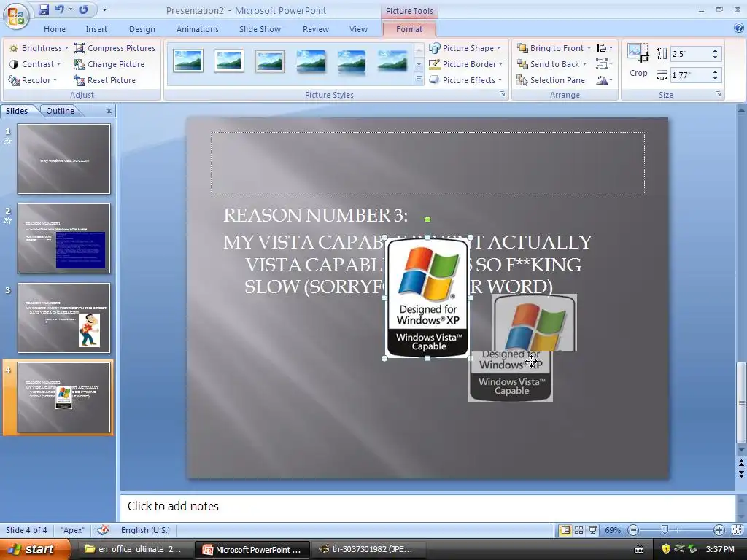Screen dimensions: 747x560
Task: Apply the fourth picture style with reflection
Action: (x=311, y=61)
